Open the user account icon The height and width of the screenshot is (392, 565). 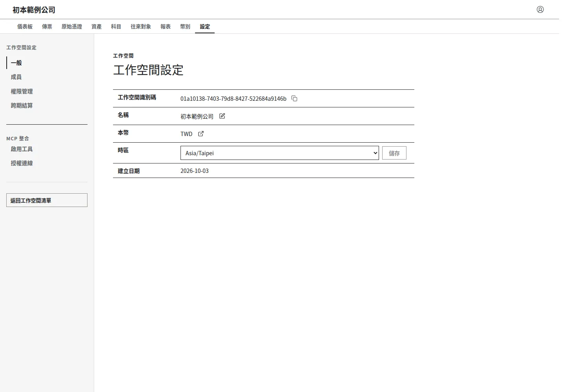tap(540, 9)
